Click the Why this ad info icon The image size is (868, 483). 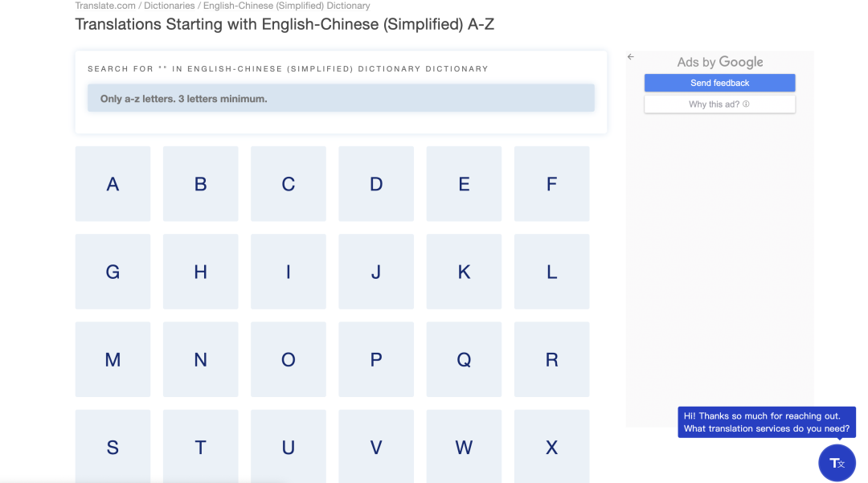point(746,104)
